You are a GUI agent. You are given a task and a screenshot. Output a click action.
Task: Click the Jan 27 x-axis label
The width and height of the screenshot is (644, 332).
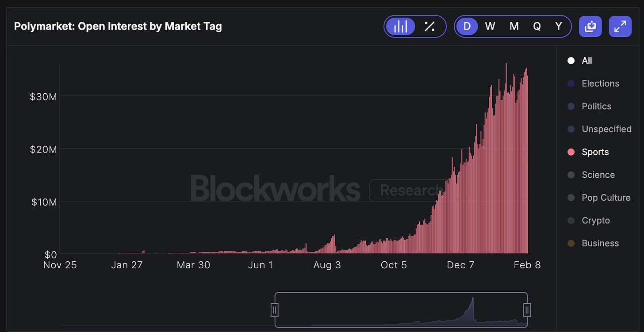pyautogui.click(x=126, y=265)
